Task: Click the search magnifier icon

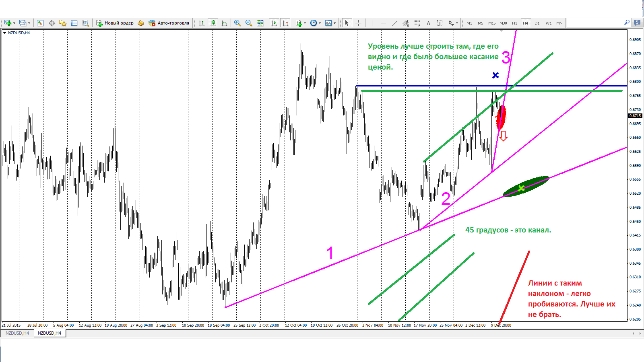Action: point(627,23)
